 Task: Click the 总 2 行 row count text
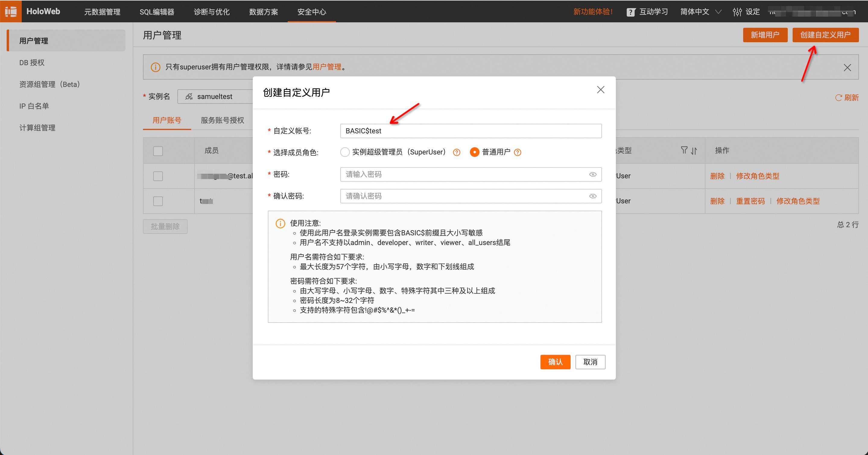(x=847, y=224)
